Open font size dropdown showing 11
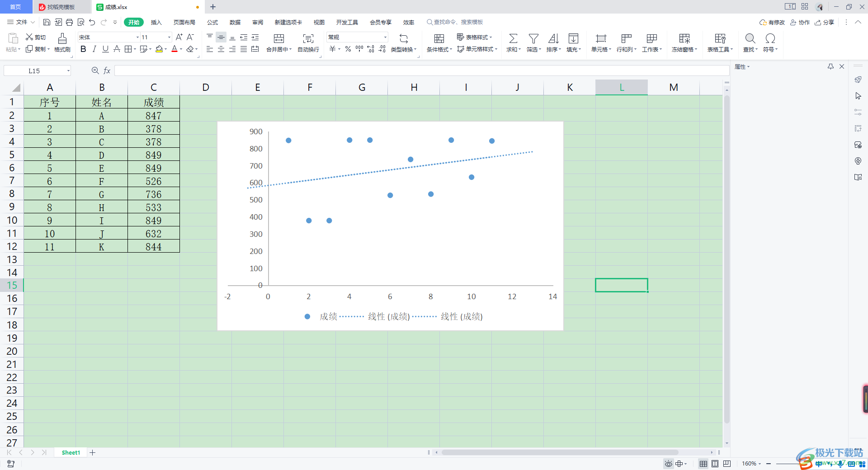868x470 pixels. (x=169, y=37)
